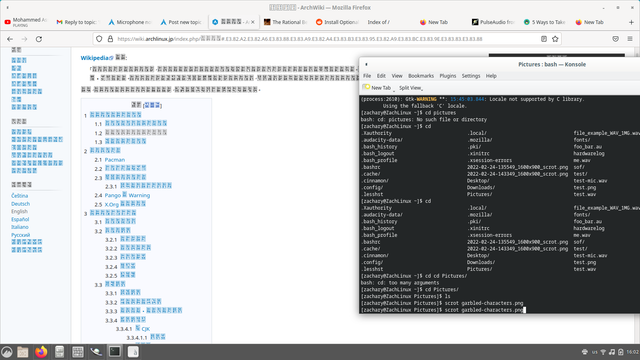This screenshot has height=360, width=640.
Task: Bookmark this page with the star
Action: click(x=555, y=39)
